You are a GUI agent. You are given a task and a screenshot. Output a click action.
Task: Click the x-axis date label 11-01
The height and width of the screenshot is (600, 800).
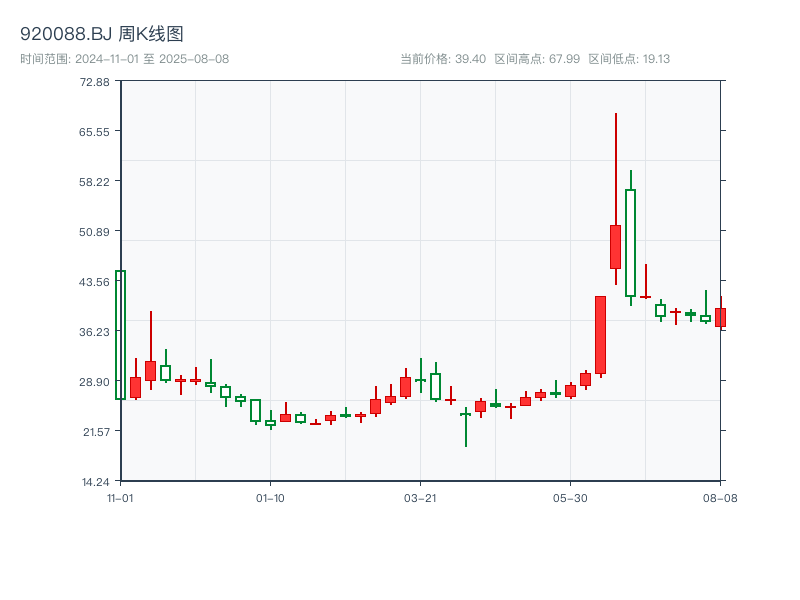point(120,498)
